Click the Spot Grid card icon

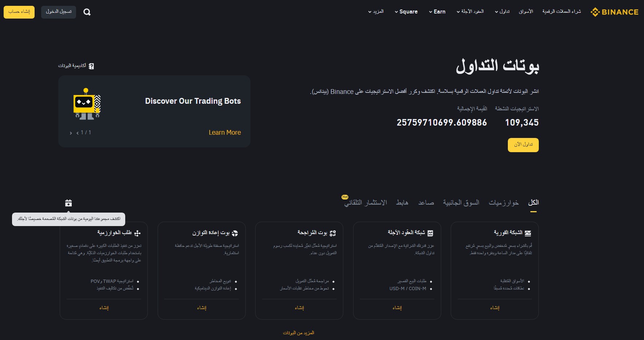coord(528,233)
